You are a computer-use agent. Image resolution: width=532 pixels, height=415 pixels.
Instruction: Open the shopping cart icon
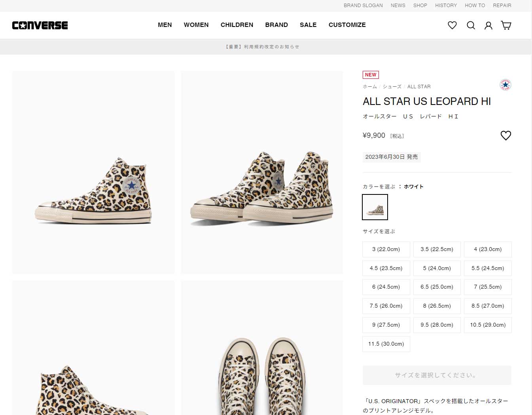click(x=506, y=25)
